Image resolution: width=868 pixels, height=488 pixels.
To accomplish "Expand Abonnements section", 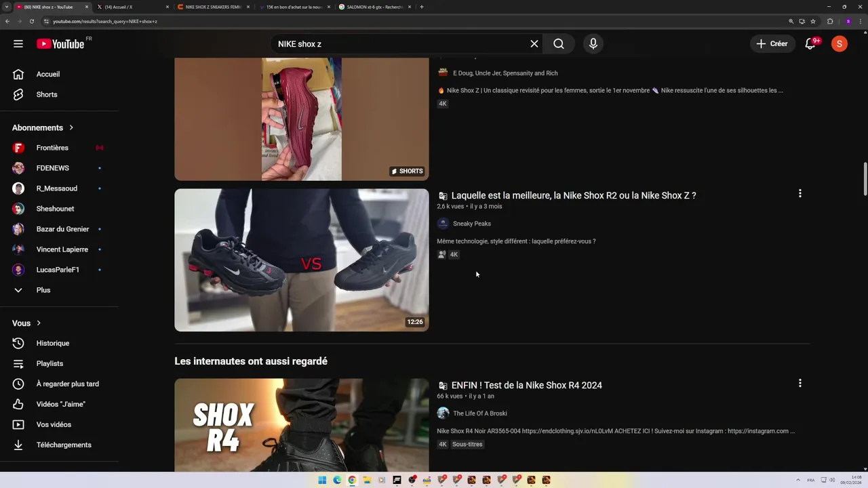I will [43, 127].
